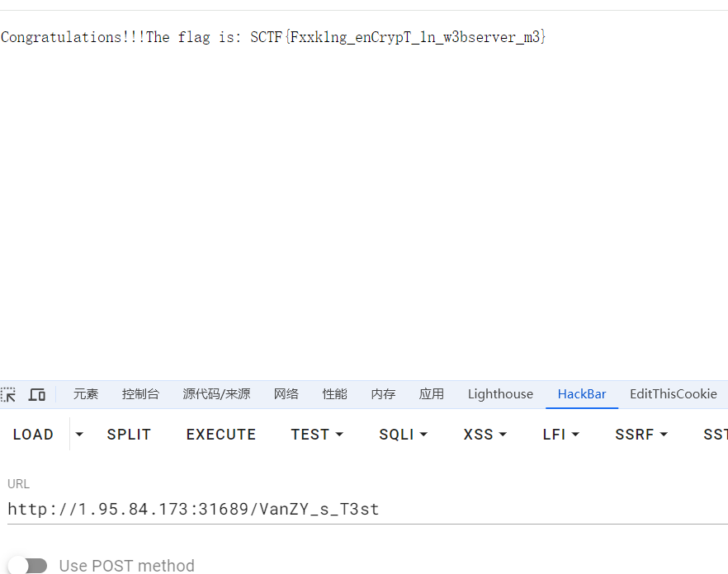
Task: Expand the SSRF dropdown menu
Action: point(641,434)
